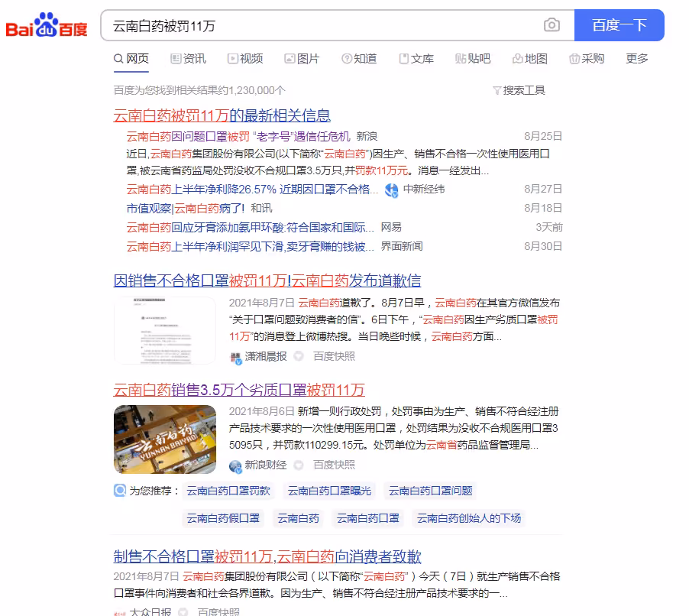Expand the 更多 tab menu
The height and width of the screenshot is (616, 689).
tap(637, 59)
